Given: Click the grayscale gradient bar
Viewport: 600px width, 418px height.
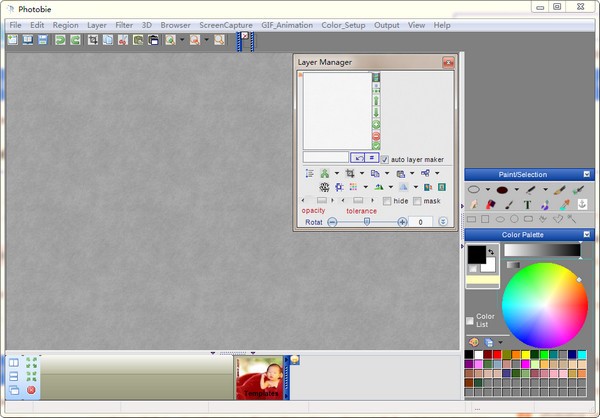Looking at the screenshot, I should (542, 250).
